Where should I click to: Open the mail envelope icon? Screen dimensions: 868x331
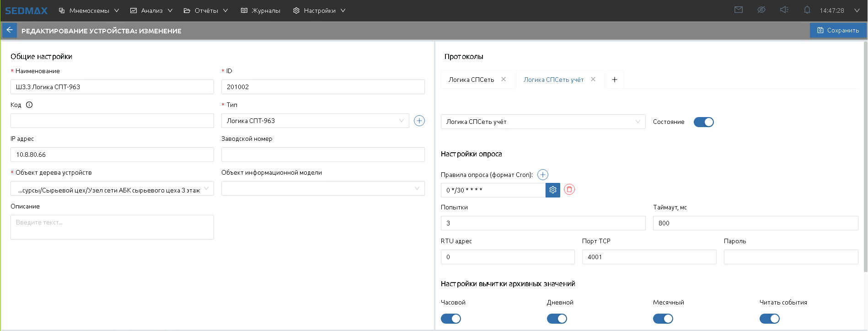[738, 10]
